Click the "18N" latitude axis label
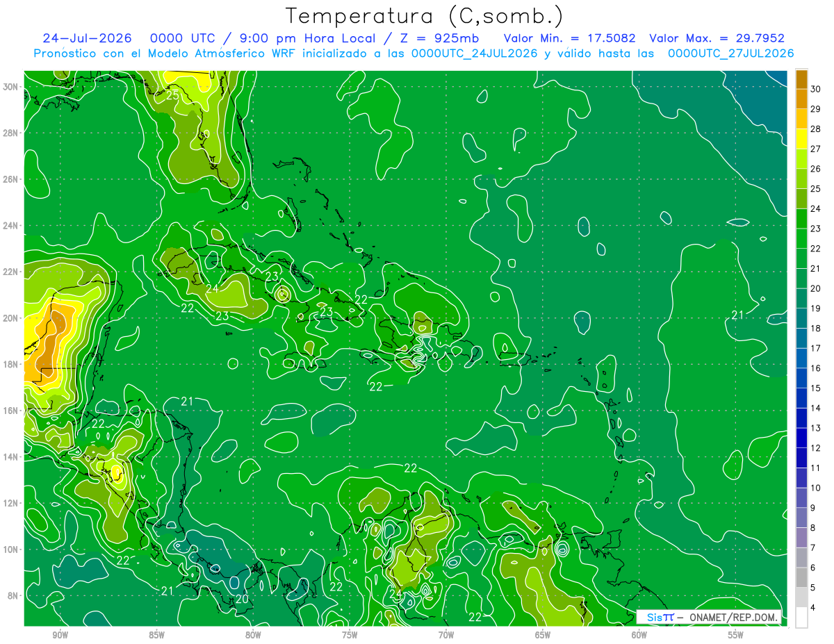834x644 pixels. (11, 364)
